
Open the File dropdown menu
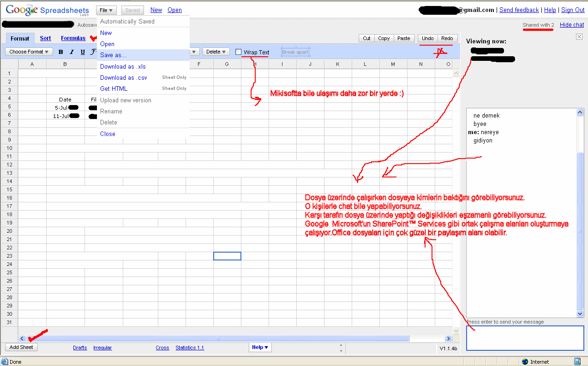pyautogui.click(x=107, y=10)
